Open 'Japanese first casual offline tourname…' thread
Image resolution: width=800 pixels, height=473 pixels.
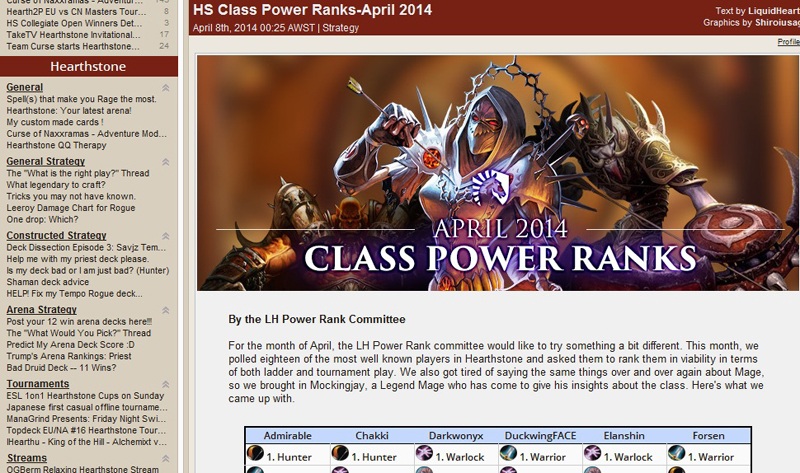click(87, 407)
